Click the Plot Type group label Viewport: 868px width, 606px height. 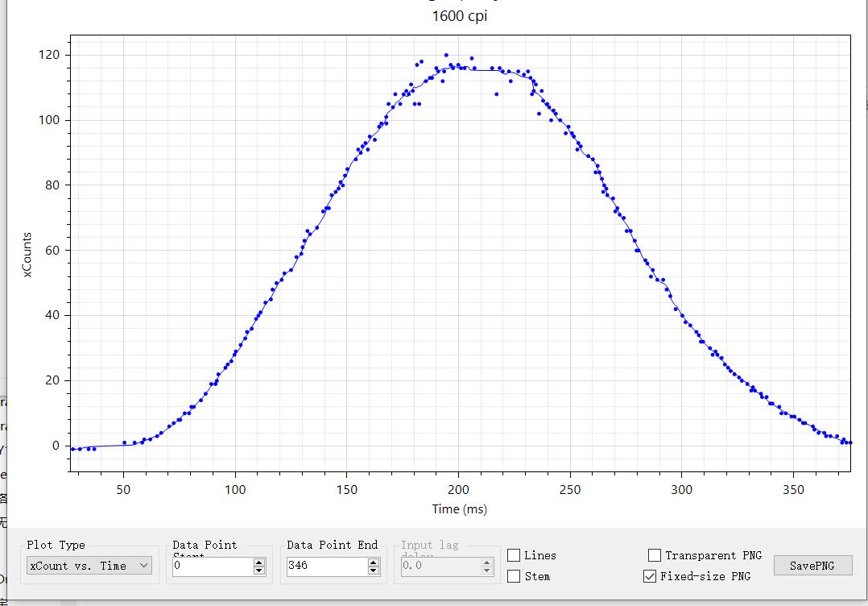click(x=56, y=545)
